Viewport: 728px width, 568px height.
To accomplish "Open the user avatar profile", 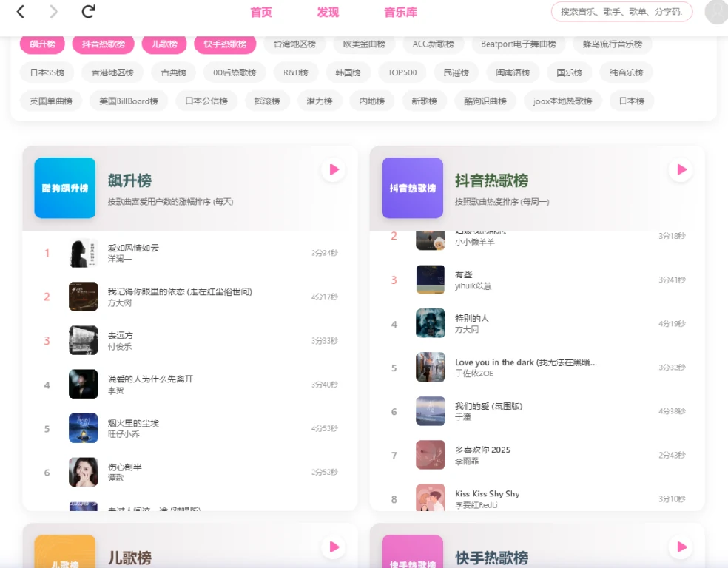I will click(x=715, y=12).
